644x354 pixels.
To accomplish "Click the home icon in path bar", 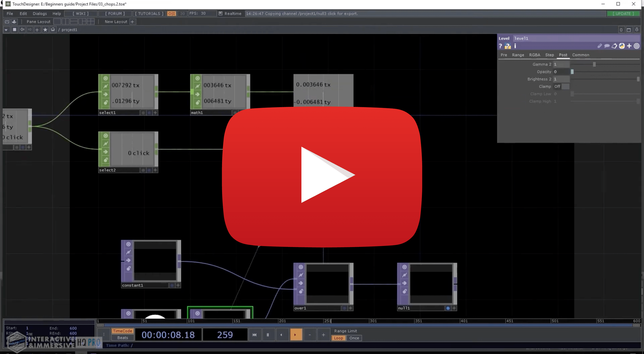I will click(53, 30).
